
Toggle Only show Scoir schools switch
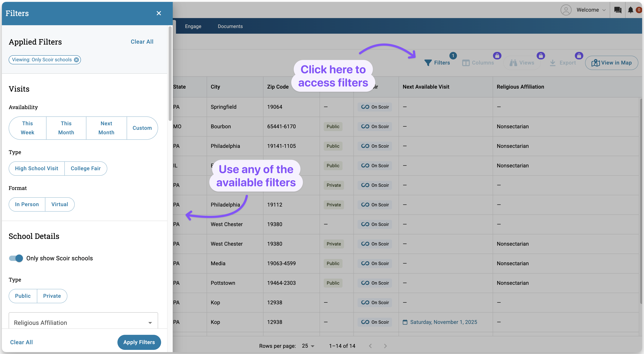tap(16, 258)
